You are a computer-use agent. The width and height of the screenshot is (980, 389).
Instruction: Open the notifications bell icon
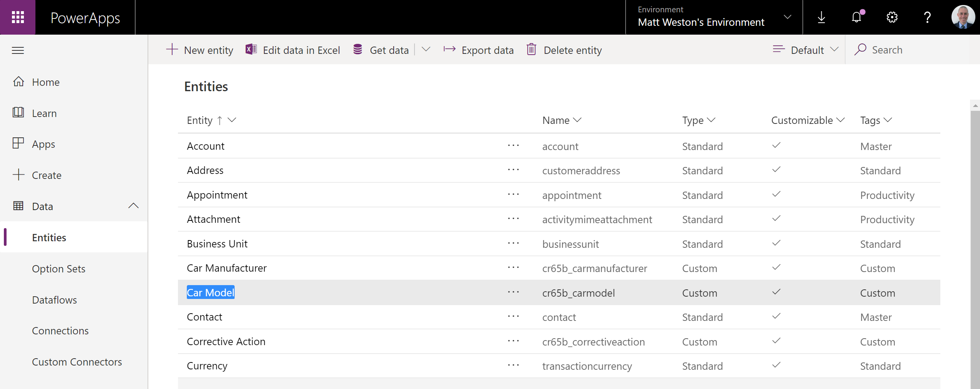click(x=857, y=17)
